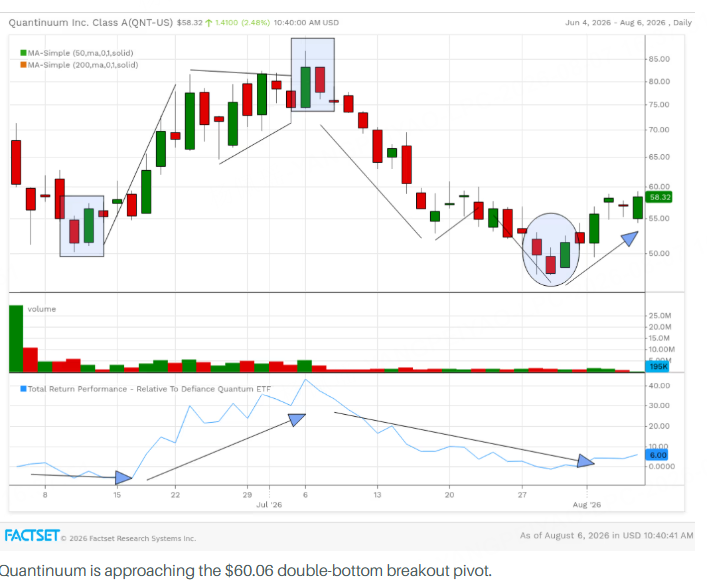Viewport: 707px width, 580px height.
Task: Click the 27 date axis label
Action: pyautogui.click(x=522, y=495)
